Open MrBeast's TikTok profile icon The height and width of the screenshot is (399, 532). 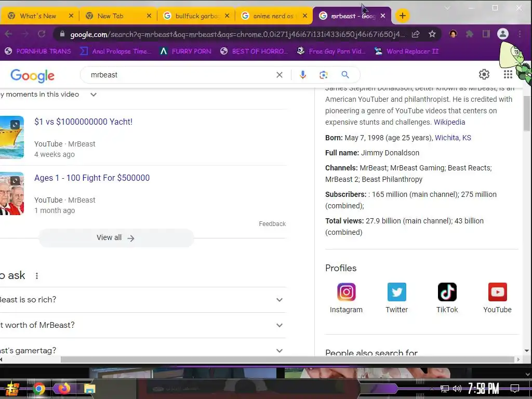click(x=447, y=292)
